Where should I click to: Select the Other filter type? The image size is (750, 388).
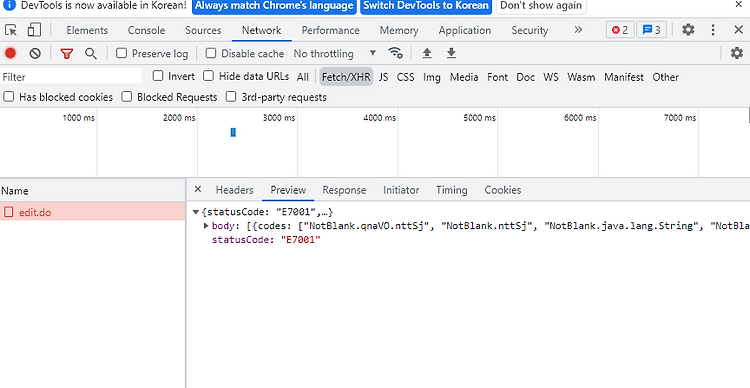(x=665, y=77)
